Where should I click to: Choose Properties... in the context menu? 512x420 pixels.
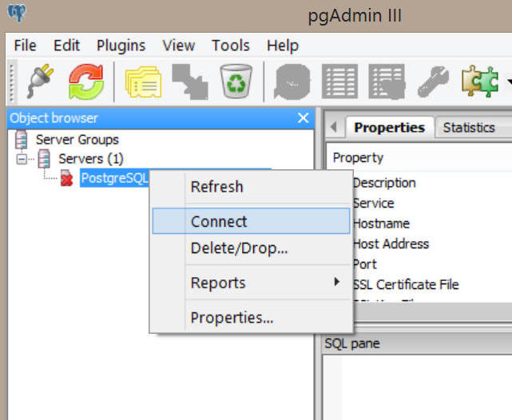coord(251,318)
